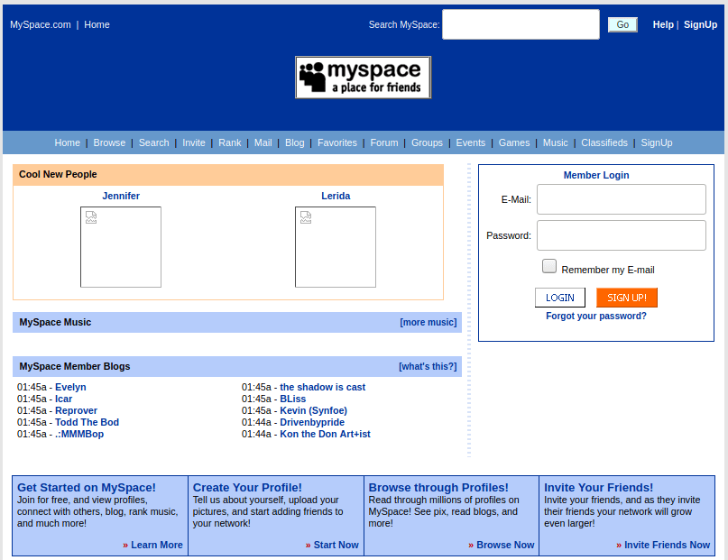This screenshot has width=728, height=560.
Task: Select Forum in the navigation bar
Action: pos(384,142)
